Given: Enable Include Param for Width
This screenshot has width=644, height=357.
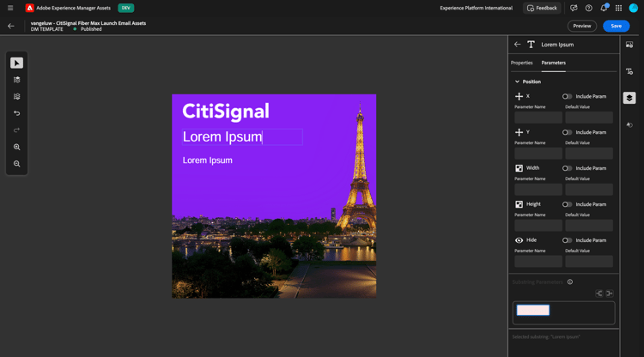Looking at the screenshot, I should [x=567, y=168].
